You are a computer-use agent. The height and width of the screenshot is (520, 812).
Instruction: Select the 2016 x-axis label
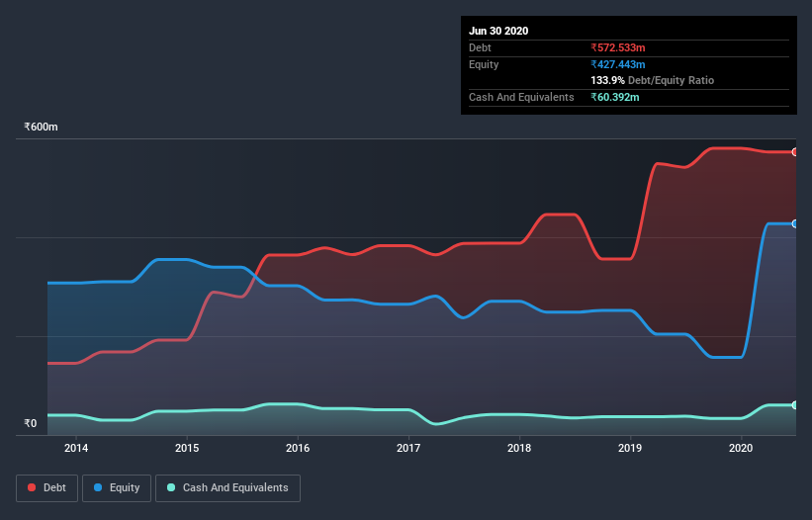point(298,448)
